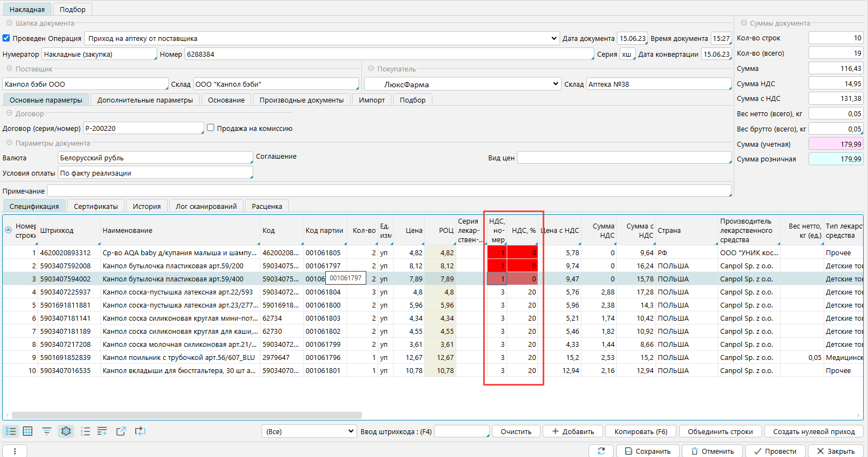The width and height of the screenshot is (868, 457).
Task: Uncheck the Проведен checkbox
Action: pyautogui.click(x=7, y=38)
